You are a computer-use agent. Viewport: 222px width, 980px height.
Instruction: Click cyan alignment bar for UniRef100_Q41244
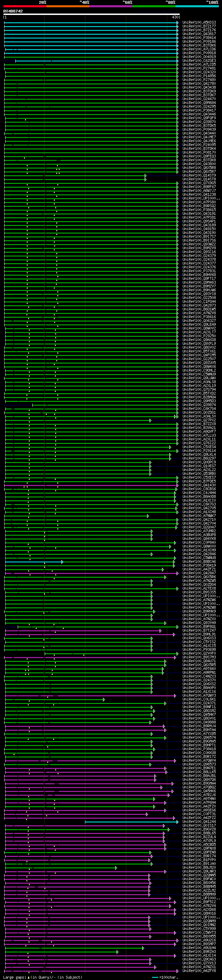pyautogui.click(x=131, y=822)
